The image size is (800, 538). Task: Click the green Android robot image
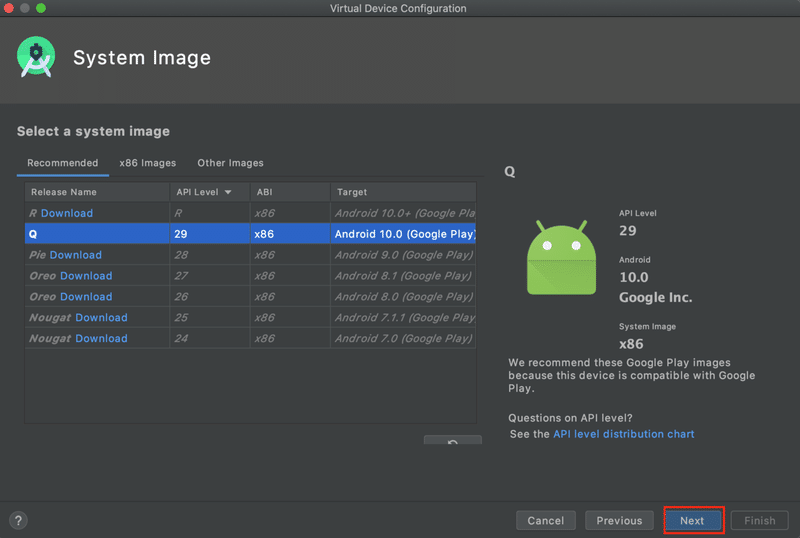click(x=561, y=258)
